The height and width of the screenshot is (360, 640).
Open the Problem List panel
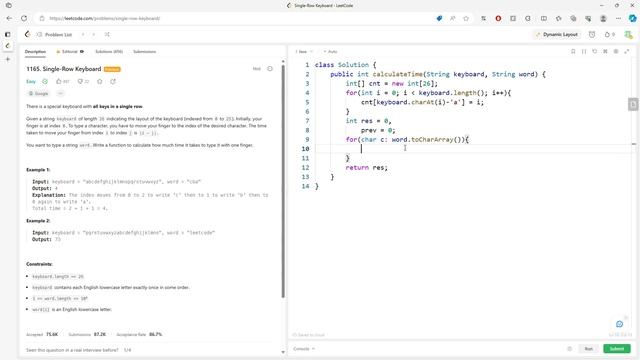[x=54, y=35]
